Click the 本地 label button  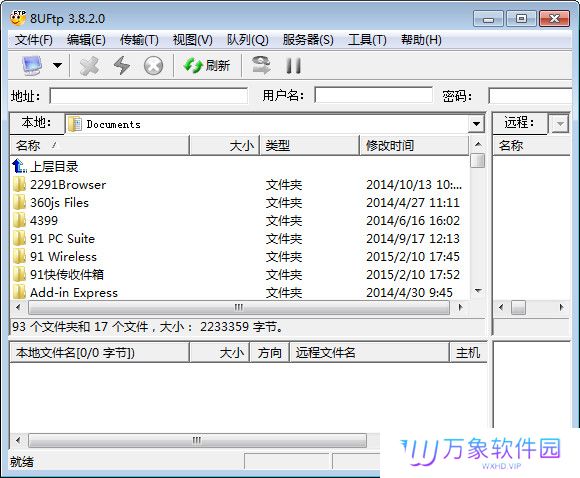coord(36,122)
